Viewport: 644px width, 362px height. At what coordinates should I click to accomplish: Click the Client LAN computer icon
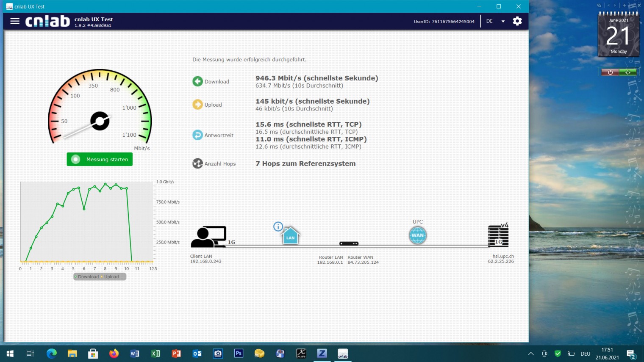[x=208, y=237]
